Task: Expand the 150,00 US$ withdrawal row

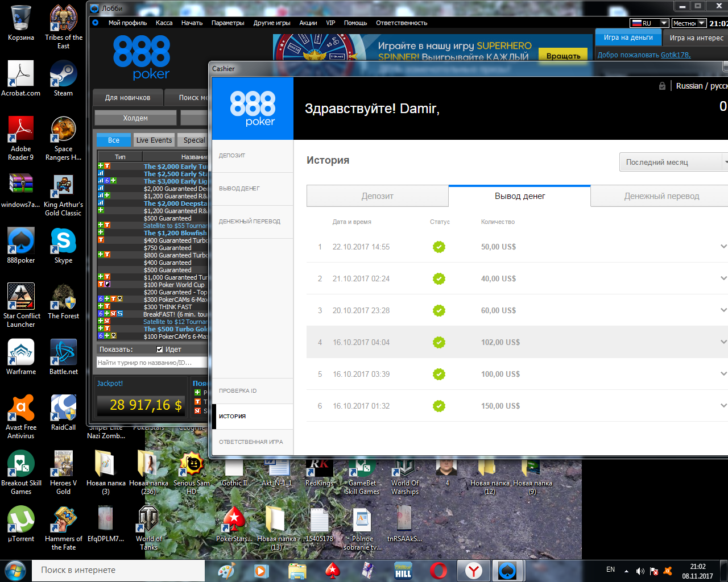Action: [x=723, y=406]
